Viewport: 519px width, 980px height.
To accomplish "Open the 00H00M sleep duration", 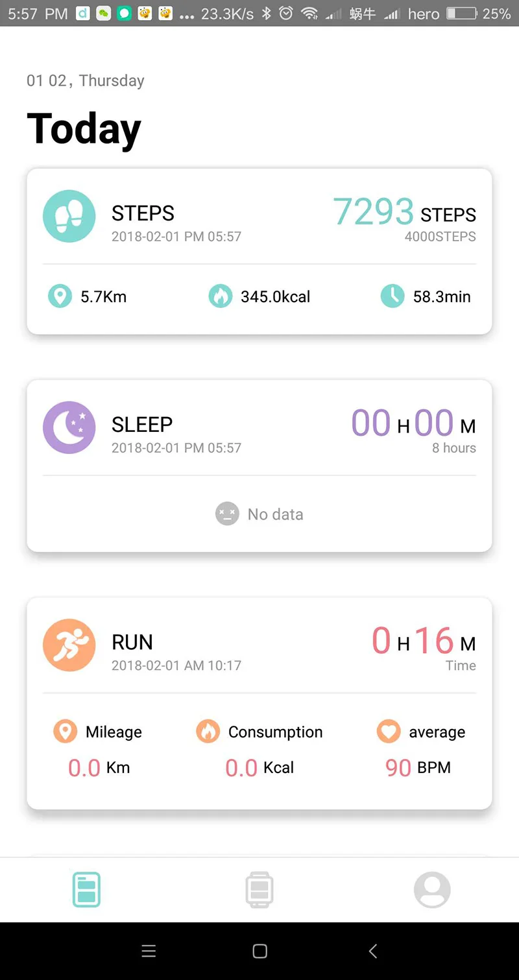I will point(414,423).
